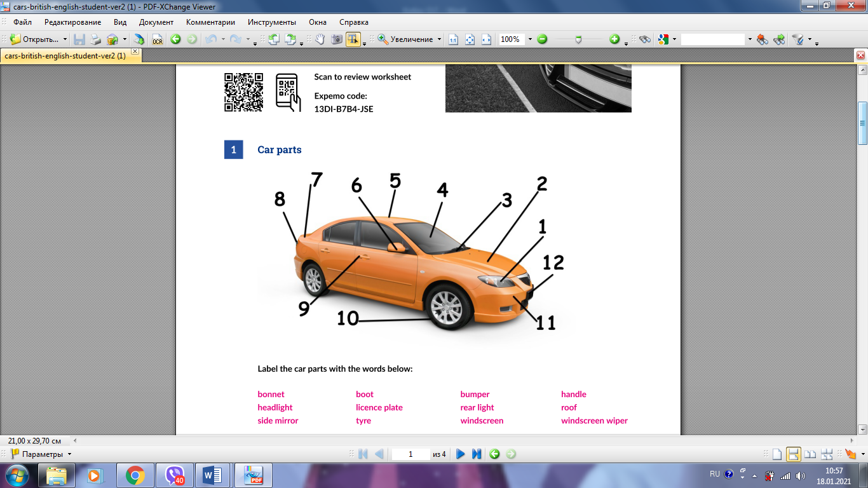Open the Документ menu
868x488 pixels.
[x=156, y=22]
